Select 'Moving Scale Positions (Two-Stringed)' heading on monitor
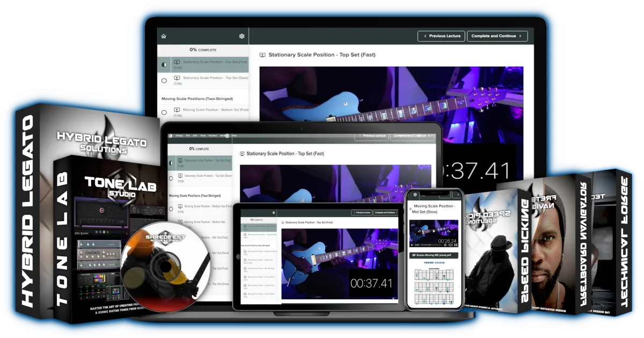The width and height of the screenshot is (644, 338). coord(197,99)
